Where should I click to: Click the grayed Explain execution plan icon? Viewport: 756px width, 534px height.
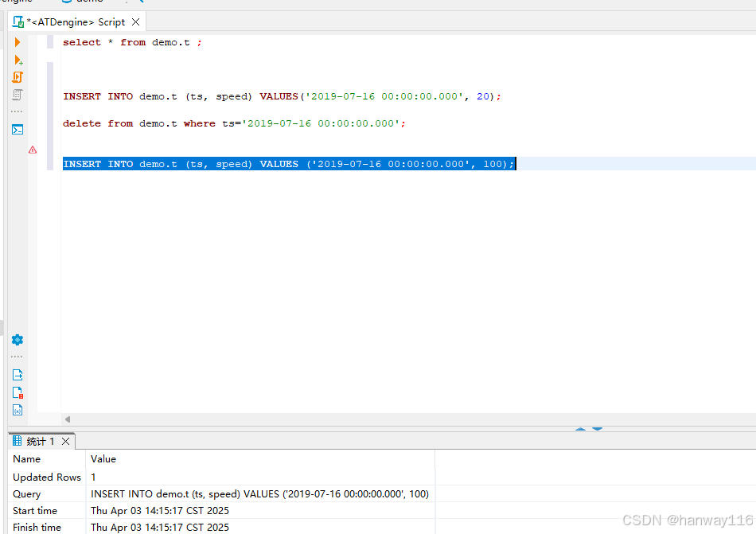coord(18,95)
